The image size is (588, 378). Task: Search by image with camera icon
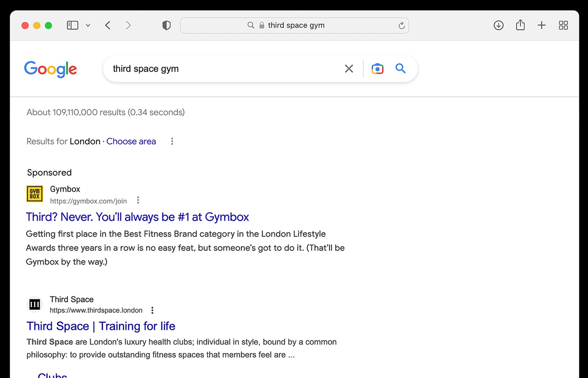pos(377,69)
